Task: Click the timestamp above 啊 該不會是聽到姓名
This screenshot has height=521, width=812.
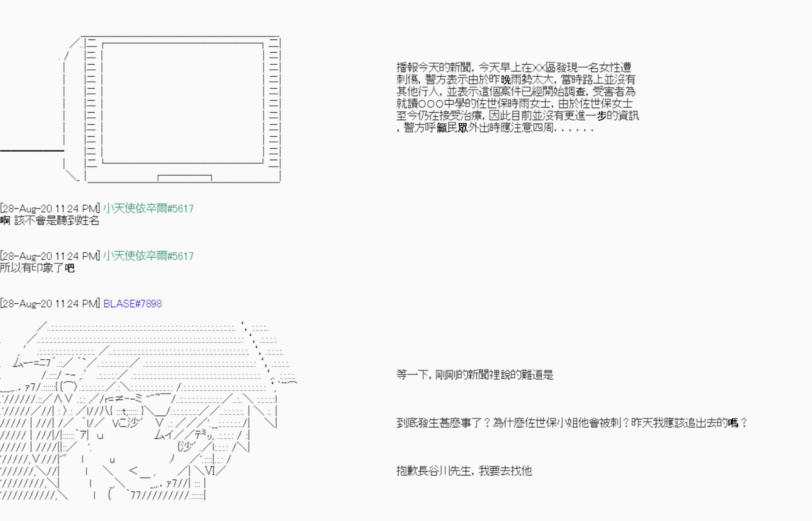Action: coord(50,208)
